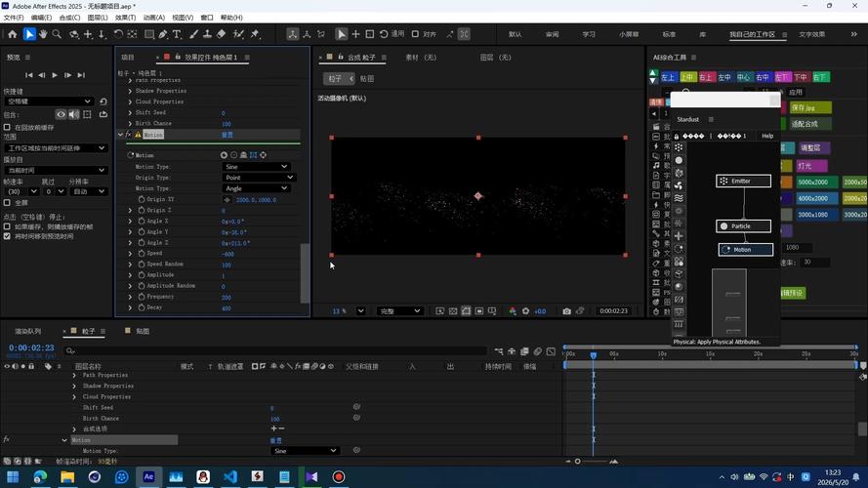Toggle video inclusion eye icon in preview panel
This screenshot has height=488, width=868.
61,114
